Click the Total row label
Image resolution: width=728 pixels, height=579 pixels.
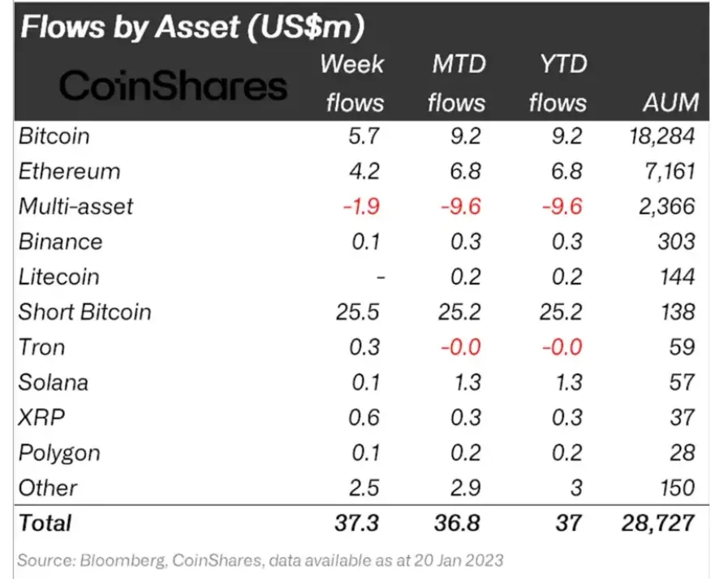(45, 523)
